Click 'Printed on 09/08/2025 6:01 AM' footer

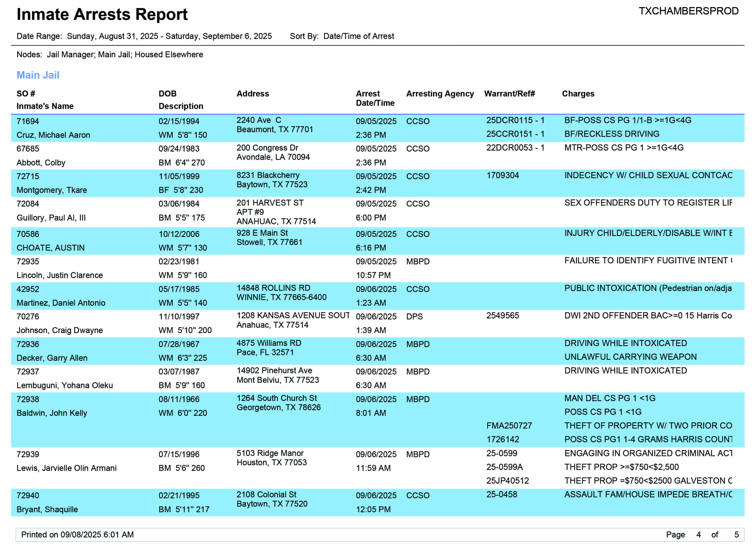(77, 534)
